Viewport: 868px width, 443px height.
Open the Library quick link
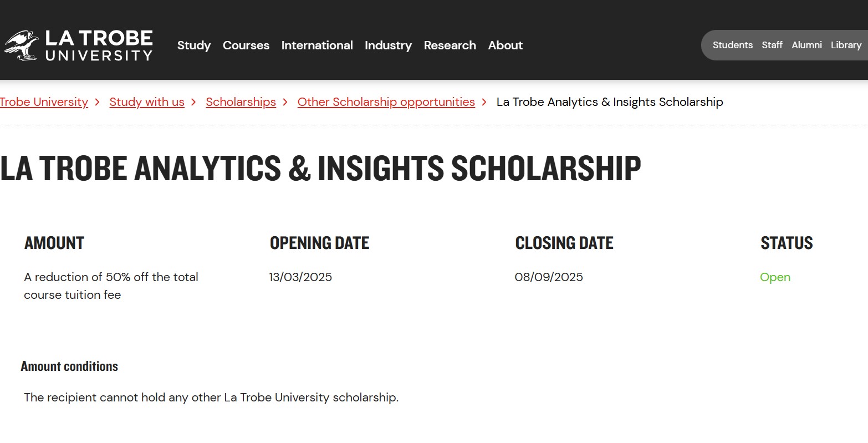tap(846, 45)
